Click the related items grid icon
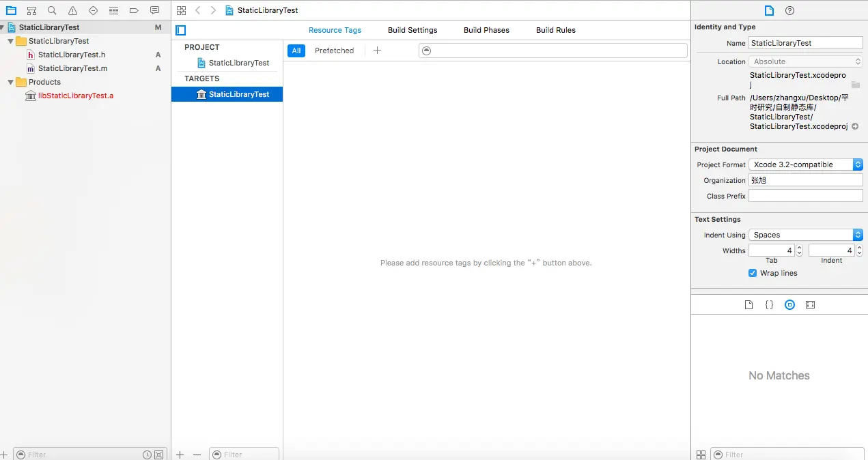868x460 pixels. [181, 10]
